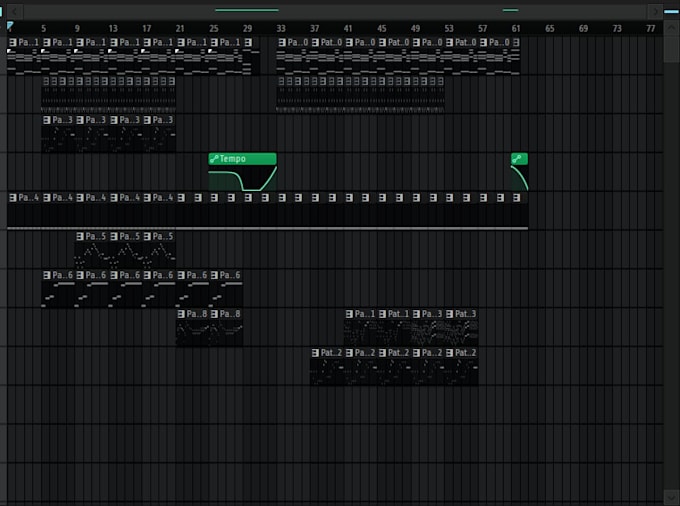Viewport: 680px width, 506px height.
Task: Open clip menu icon of Pa..3 at bar 5
Action: pos(46,120)
